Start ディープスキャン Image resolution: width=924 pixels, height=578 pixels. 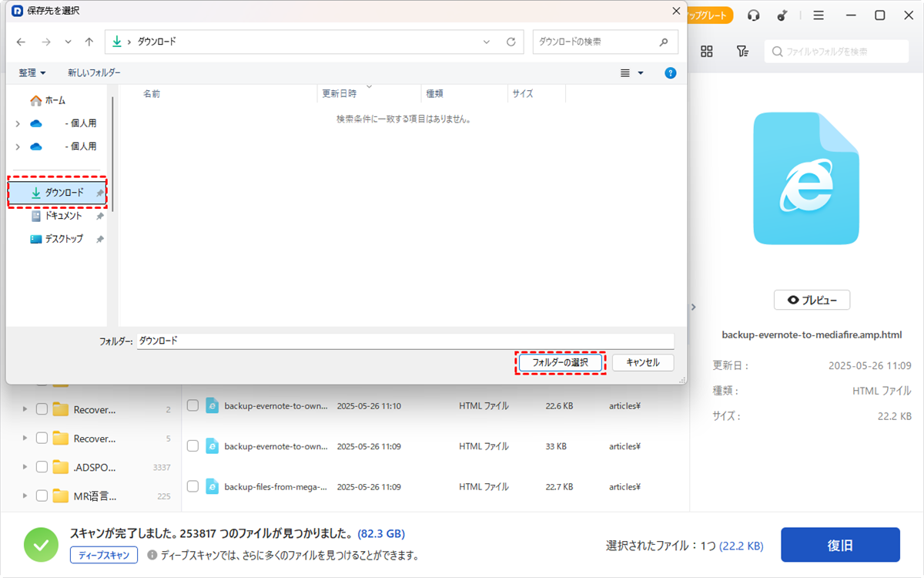pyautogui.click(x=104, y=555)
